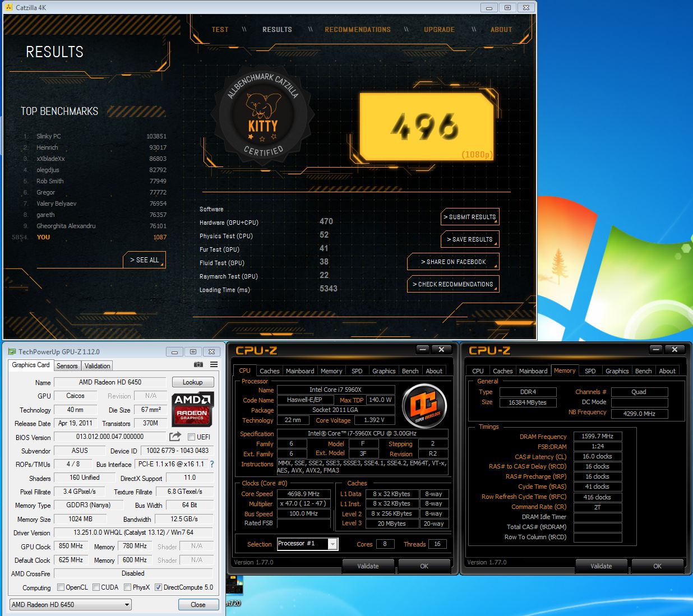The height and width of the screenshot is (616, 693).
Task: Minimize the left CPU-Z window
Action: (x=423, y=350)
